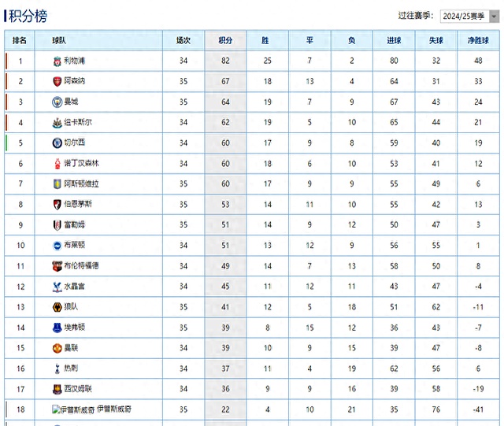Screen dimensions: 504x426
Task: Click the Liverpool club crest icon
Action: pos(57,61)
